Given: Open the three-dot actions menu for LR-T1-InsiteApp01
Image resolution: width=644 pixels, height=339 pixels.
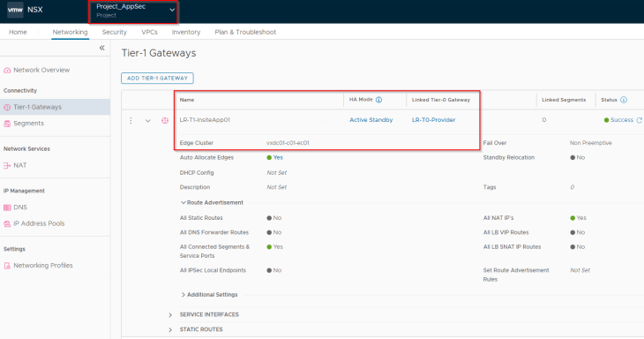Looking at the screenshot, I should point(131,120).
